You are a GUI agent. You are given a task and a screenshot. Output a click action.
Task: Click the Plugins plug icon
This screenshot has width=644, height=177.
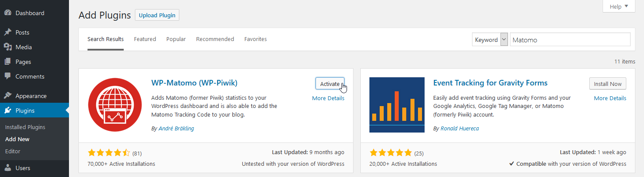pos(8,111)
